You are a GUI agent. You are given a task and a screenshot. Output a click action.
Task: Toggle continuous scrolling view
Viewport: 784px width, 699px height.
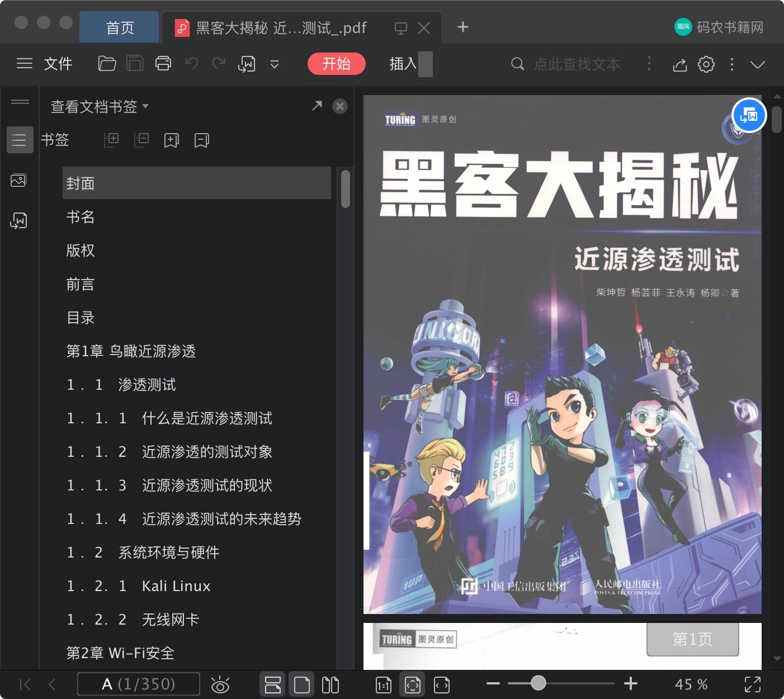click(273, 684)
